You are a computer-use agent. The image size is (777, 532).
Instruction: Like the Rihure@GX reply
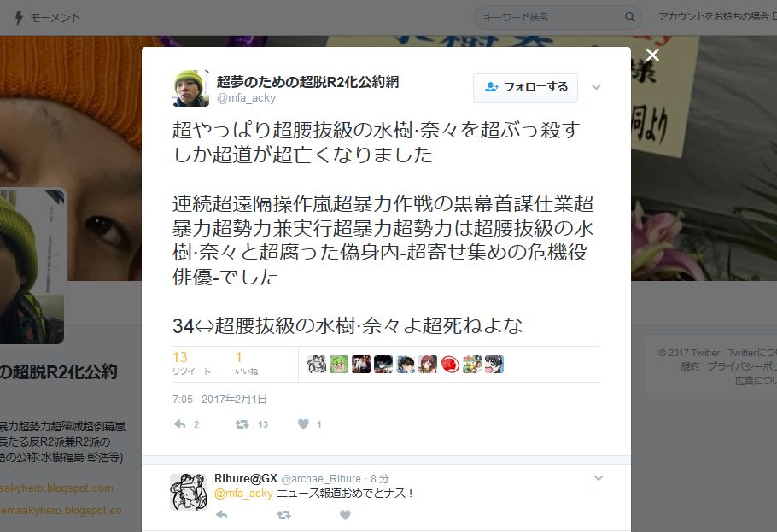(x=346, y=515)
